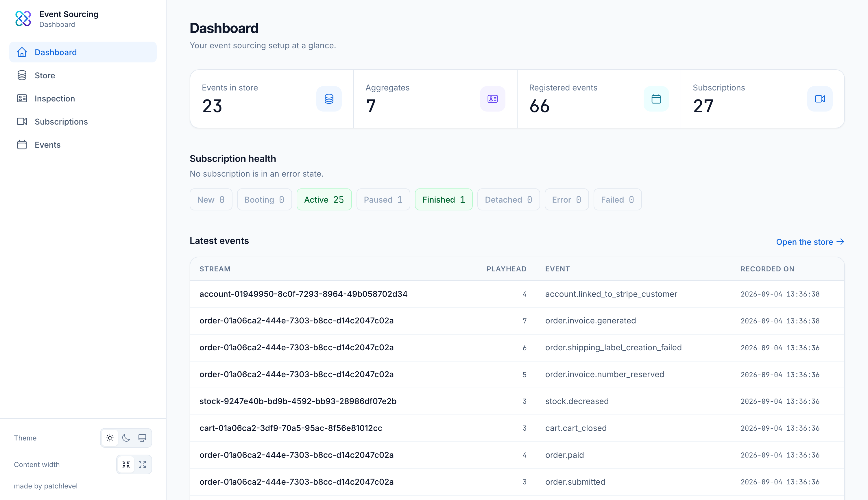
Task: Click timestamp in order.paid row
Action: click(780, 455)
